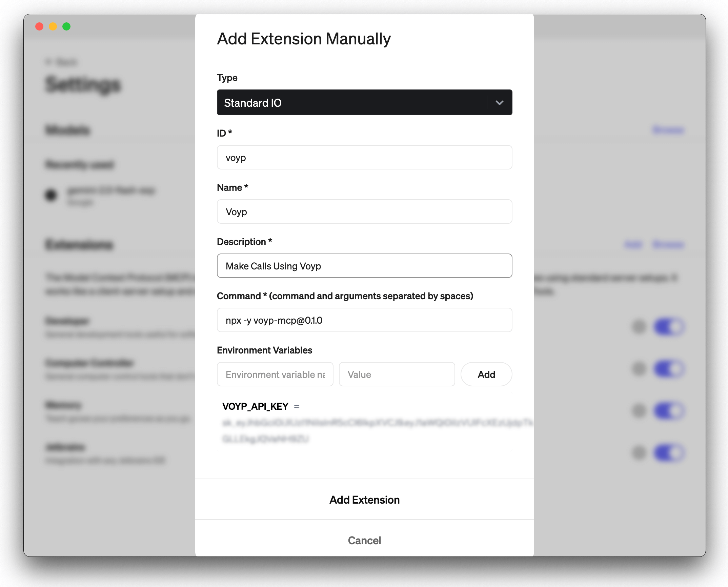Viewport: 728px width, 587px height.
Task: Open the Memory extension settings gear
Action: click(x=638, y=410)
